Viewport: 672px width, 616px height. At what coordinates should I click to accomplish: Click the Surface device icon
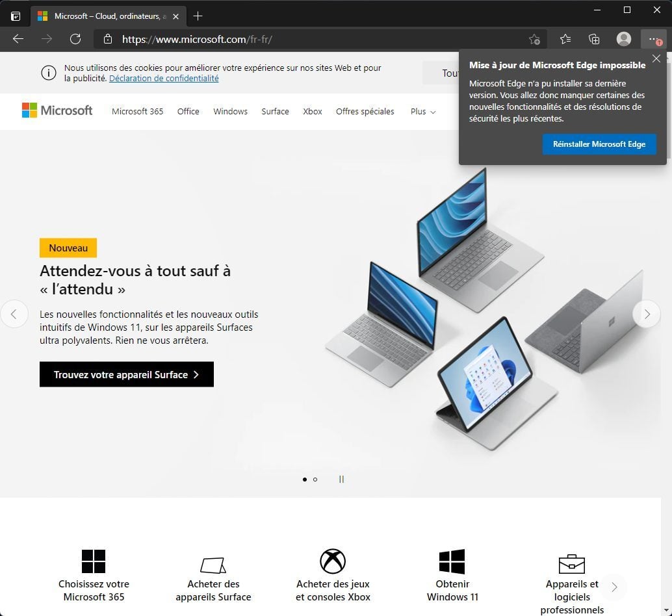(213, 565)
